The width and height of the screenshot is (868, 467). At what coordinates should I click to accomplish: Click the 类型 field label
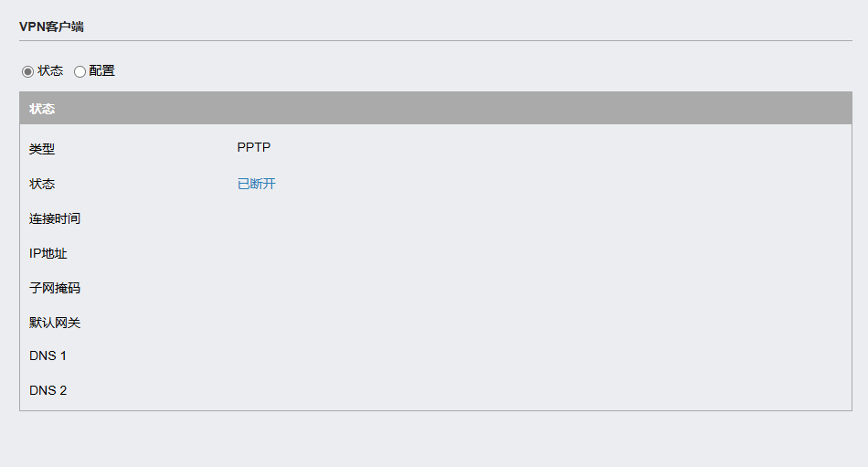[42, 149]
